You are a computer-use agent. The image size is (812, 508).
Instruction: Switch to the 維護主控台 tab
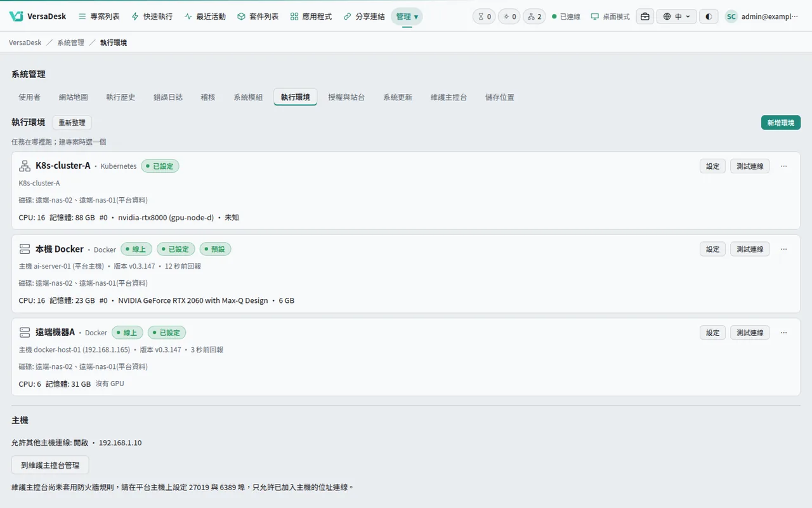point(449,97)
